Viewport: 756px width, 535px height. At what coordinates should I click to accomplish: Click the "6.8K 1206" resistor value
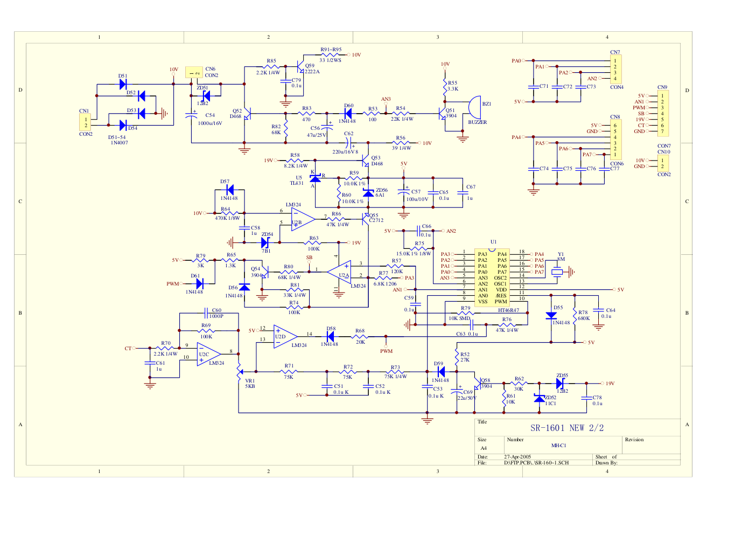pyautogui.click(x=385, y=284)
